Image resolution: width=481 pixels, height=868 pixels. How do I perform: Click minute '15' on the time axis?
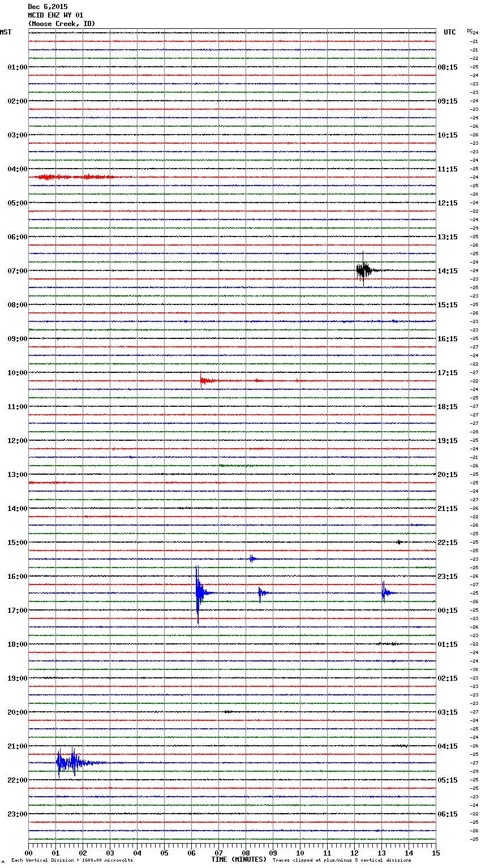pyautogui.click(x=436, y=853)
